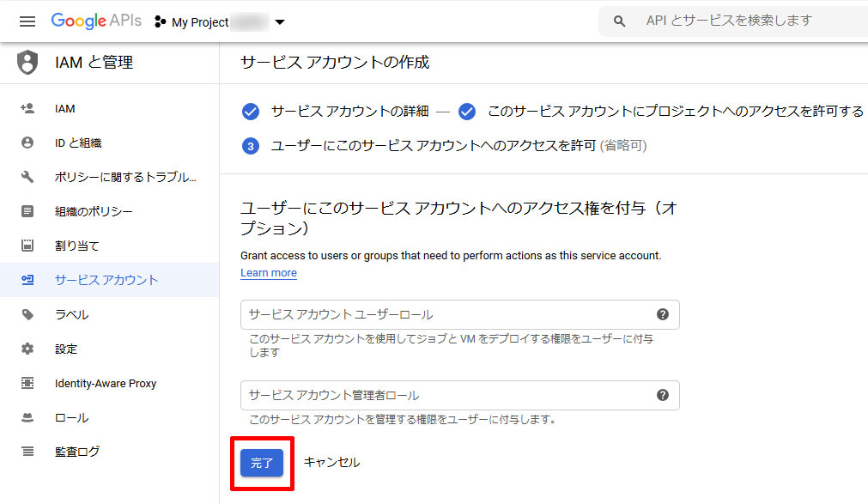Click the 割り当て quota icon
This screenshot has width=868, height=504.
(27, 246)
